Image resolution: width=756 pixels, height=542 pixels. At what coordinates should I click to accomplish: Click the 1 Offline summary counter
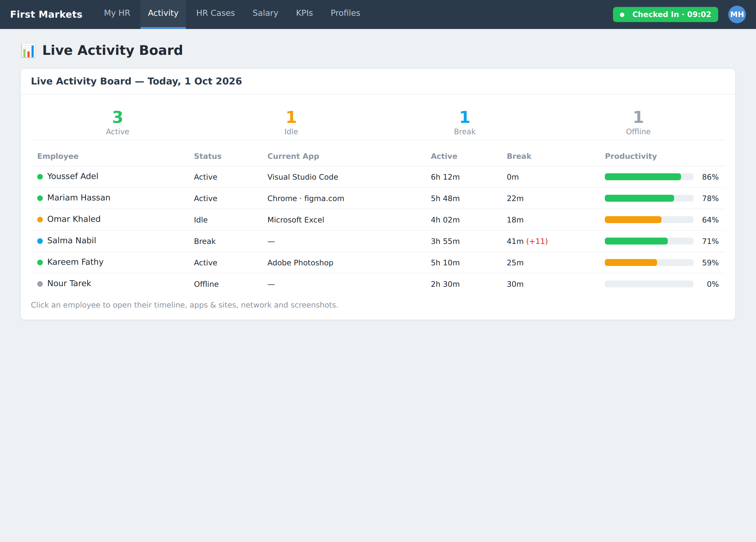(x=638, y=122)
